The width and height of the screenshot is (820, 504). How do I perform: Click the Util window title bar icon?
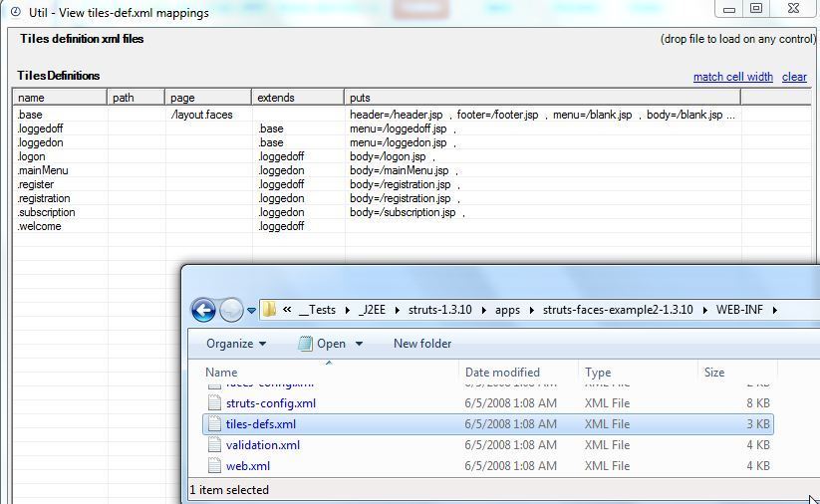click(15, 13)
